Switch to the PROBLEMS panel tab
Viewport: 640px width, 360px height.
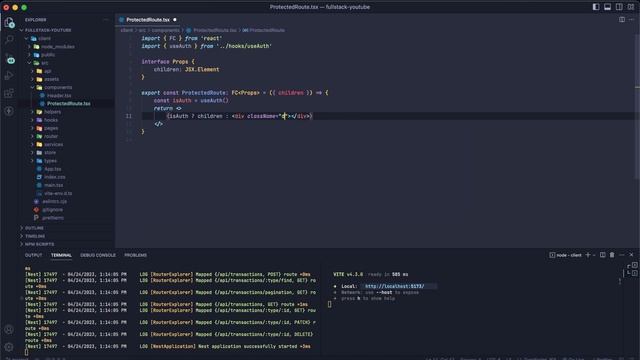click(x=136, y=255)
